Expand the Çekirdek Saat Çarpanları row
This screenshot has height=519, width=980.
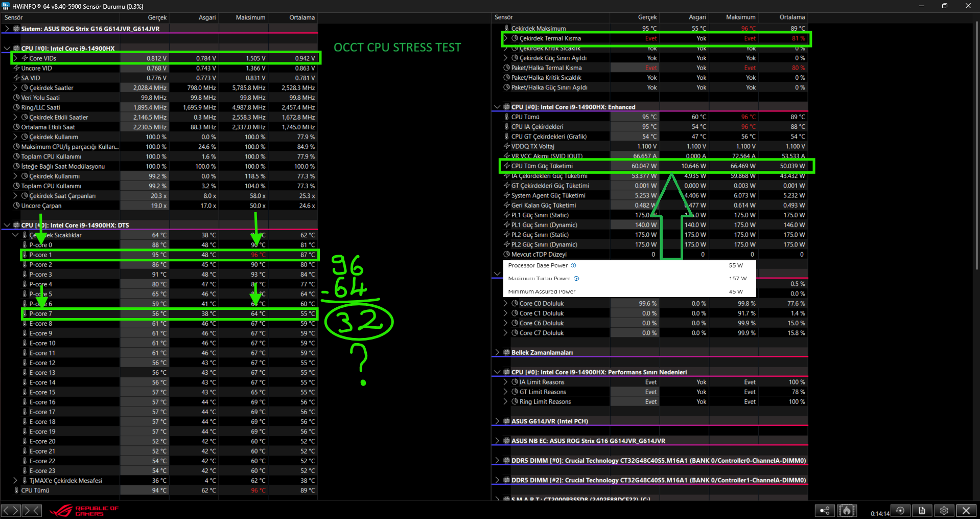click(15, 196)
